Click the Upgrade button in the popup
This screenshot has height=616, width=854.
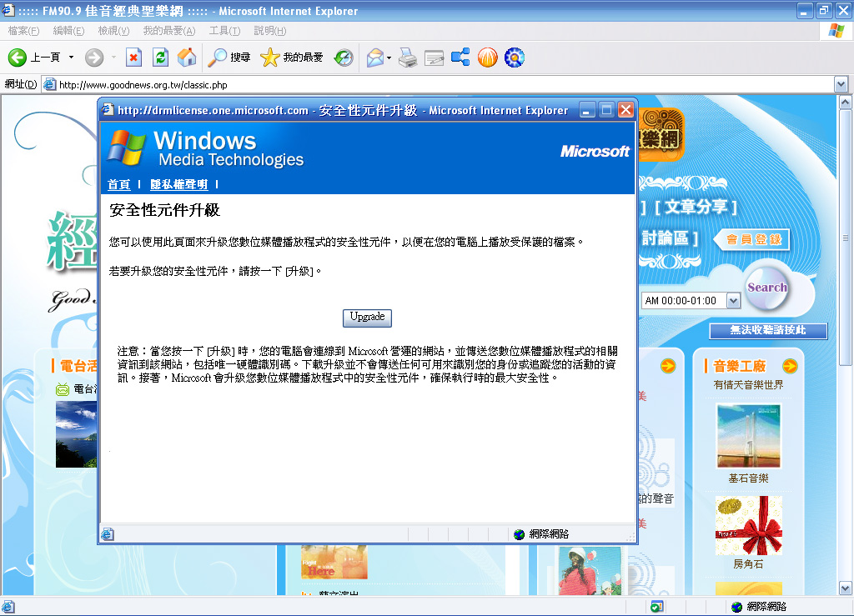click(367, 318)
